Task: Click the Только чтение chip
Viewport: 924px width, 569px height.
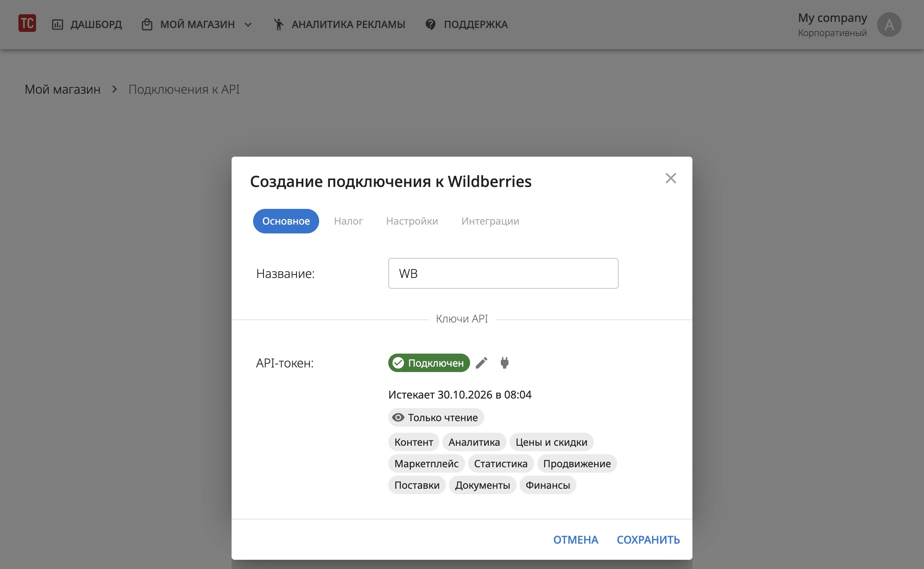Action: 436,417
